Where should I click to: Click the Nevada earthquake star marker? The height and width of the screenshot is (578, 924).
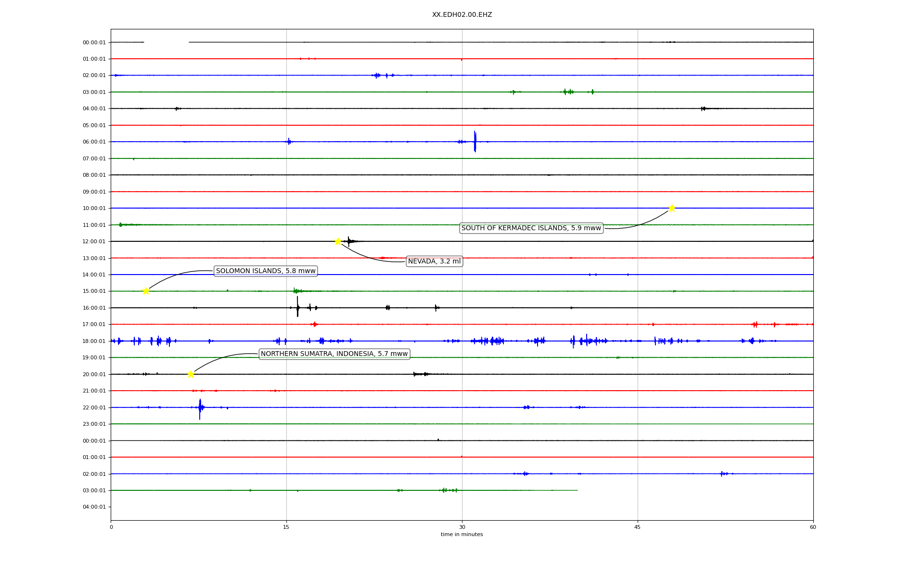338,241
